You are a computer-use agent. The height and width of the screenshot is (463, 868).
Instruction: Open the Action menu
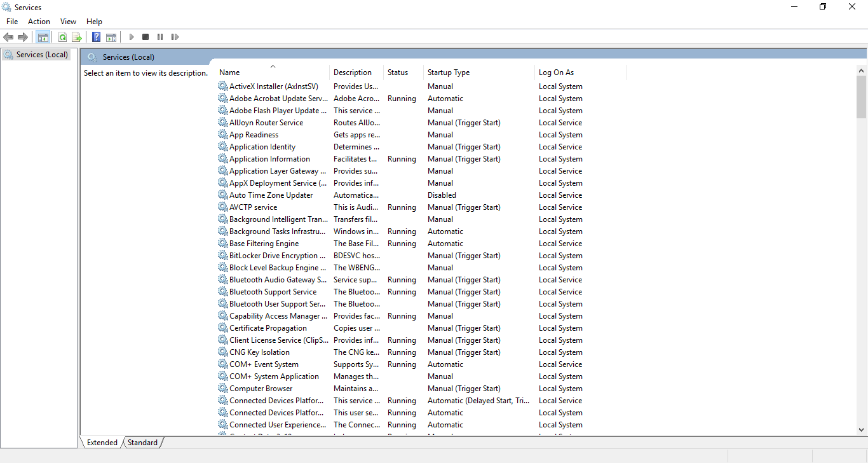pyautogui.click(x=39, y=22)
